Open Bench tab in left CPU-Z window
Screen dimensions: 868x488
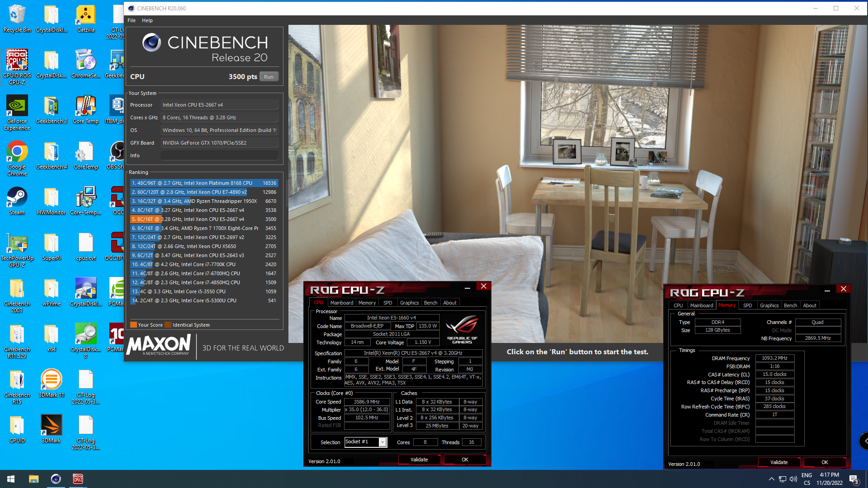coord(430,303)
